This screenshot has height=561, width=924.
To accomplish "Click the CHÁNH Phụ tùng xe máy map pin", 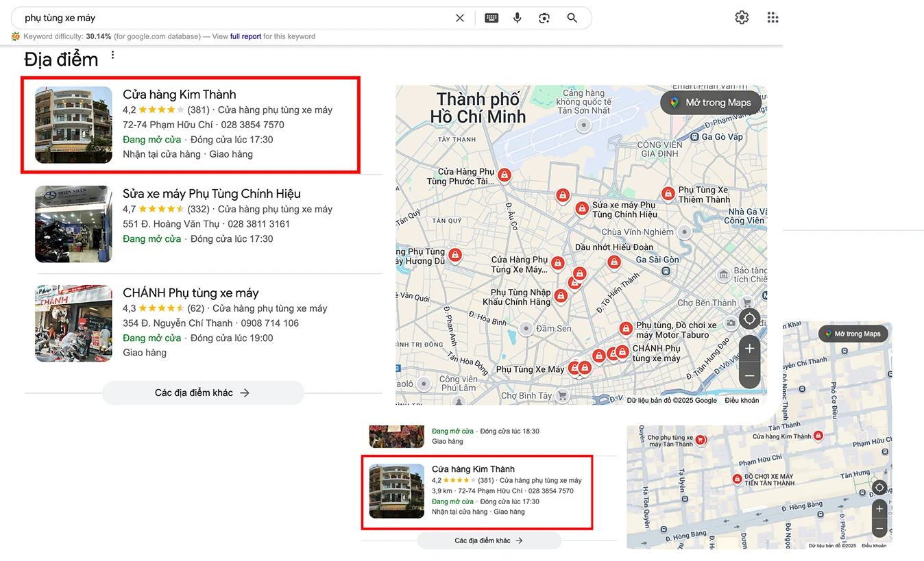I will [x=622, y=352].
